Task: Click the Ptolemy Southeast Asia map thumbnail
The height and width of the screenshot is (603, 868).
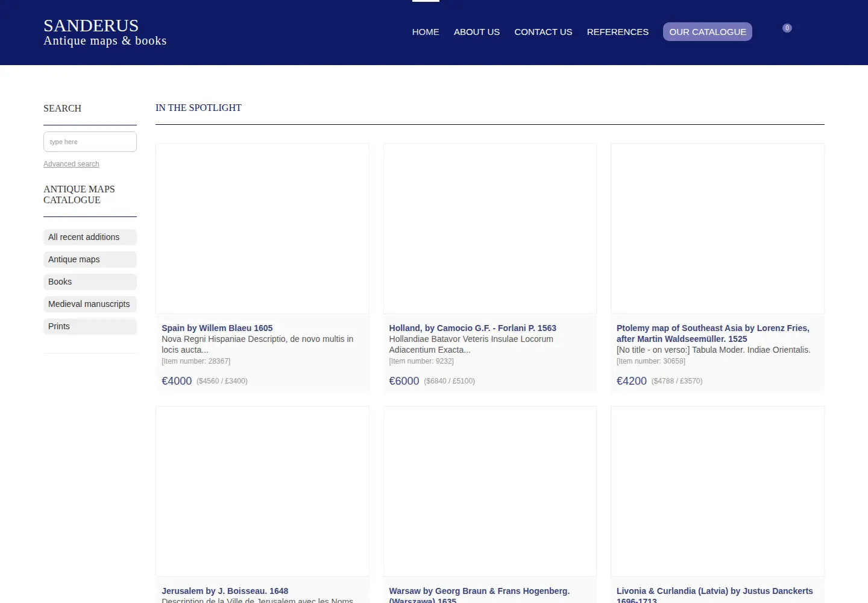Action: (717, 229)
